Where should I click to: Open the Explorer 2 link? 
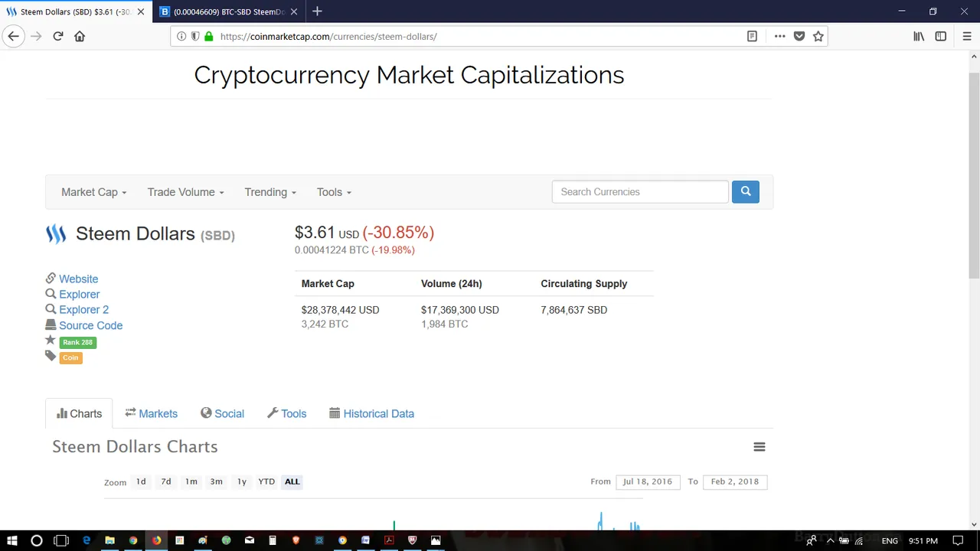[x=84, y=309]
